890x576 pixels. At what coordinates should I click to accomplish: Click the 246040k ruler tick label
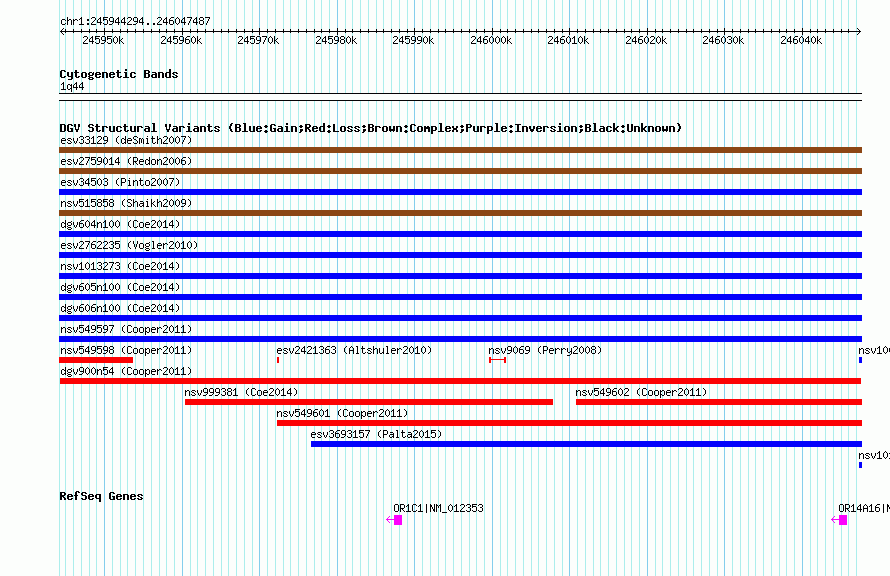tap(801, 40)
